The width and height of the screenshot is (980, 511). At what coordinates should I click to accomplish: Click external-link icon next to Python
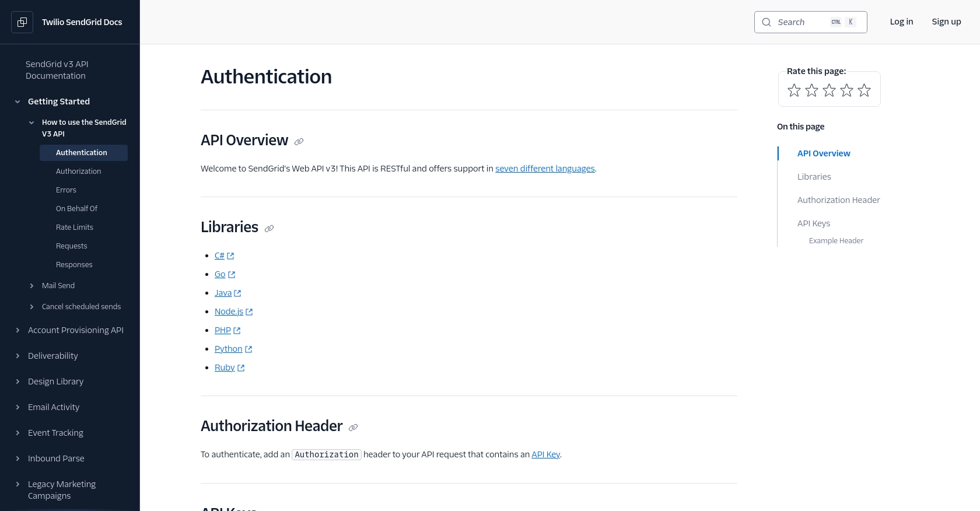point(249,349)
